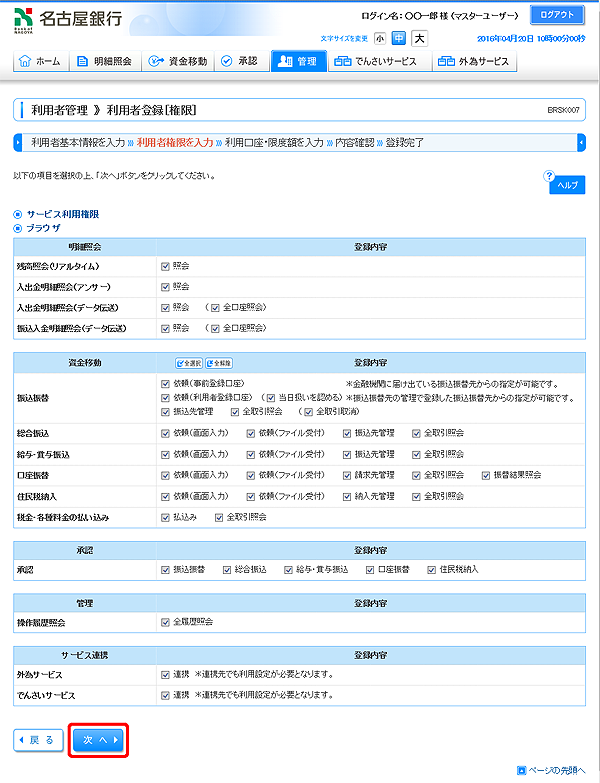Toggle 振替結果照会 checkbox
Screen dimensions: 600x783
[x=486, y=475]
